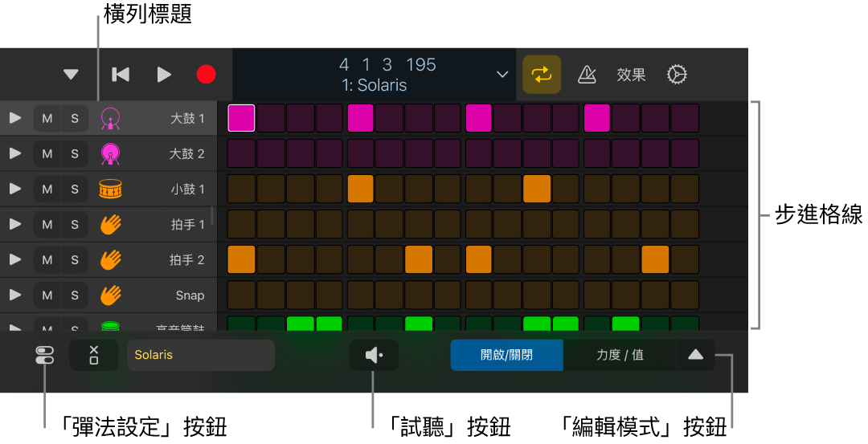Image resolution: width=868 pixels, height=444 pixels.
Task: Click the kick drum icon for 大鼓 1
Action: tap(110, 118)
